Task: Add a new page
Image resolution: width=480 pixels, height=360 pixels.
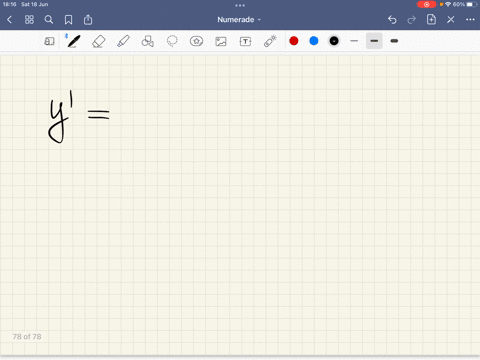Action: (x=431, y=19)
